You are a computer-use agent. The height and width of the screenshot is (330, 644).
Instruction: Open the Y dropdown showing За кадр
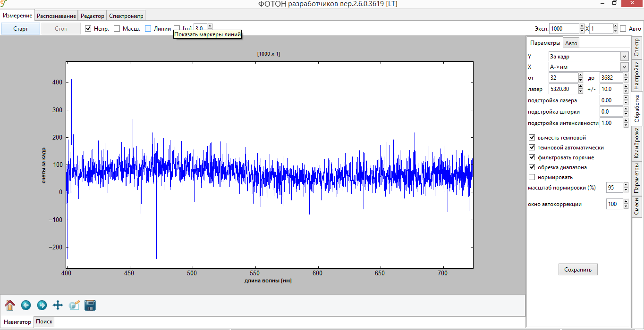coord(588,57)
